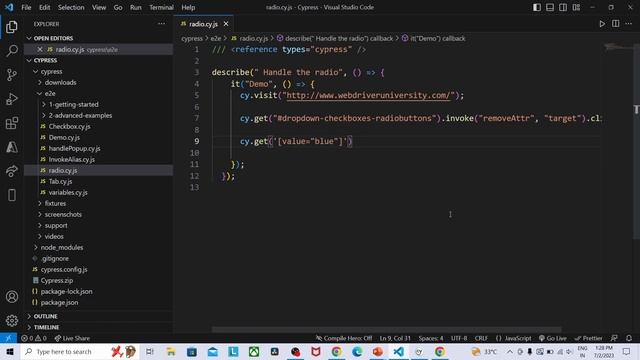Close the radio.cy.js editor tab
640x360 pixels.
click(226, 24)
